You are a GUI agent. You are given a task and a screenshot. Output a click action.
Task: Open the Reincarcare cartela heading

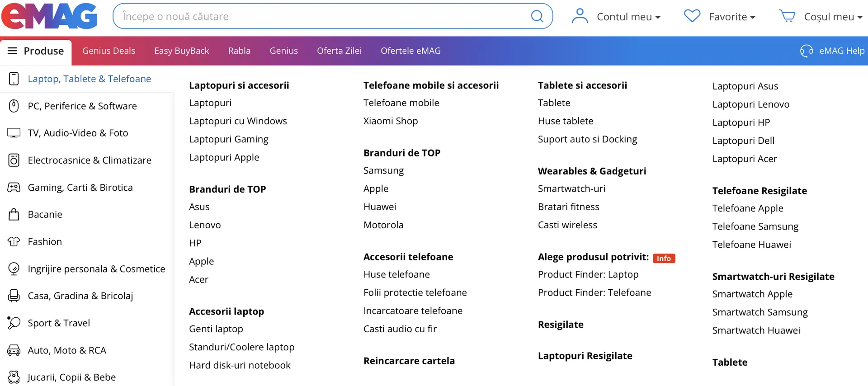coord(409,361)
